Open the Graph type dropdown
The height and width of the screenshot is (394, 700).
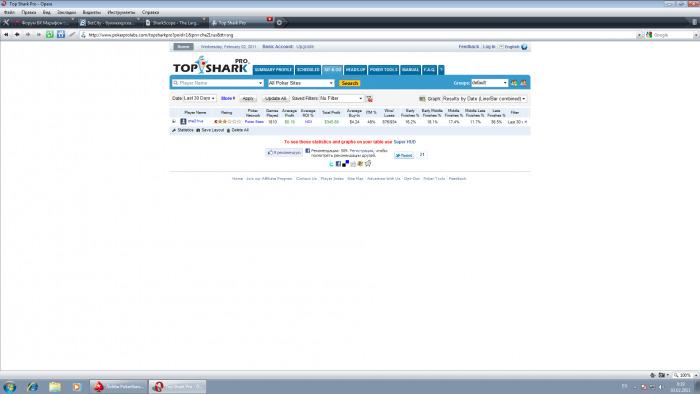click(x=484, y=99)
